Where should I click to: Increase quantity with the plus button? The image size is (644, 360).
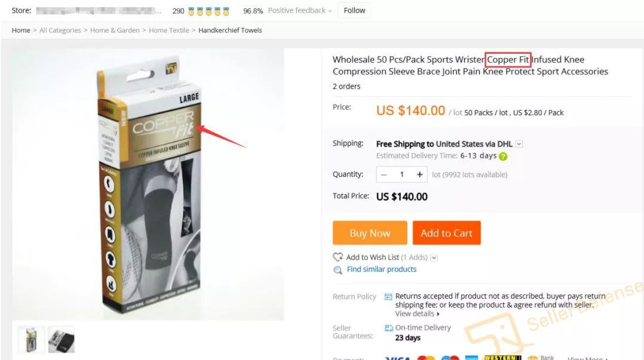click(x=420, y=174)
